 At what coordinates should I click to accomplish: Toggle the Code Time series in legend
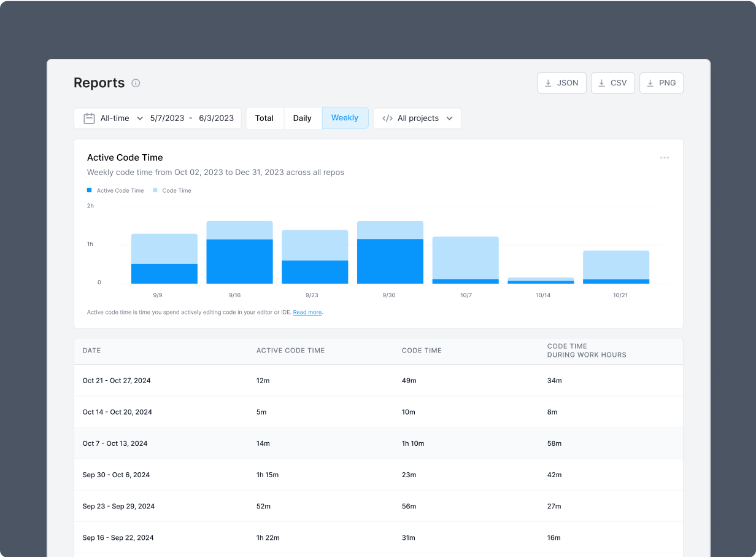click(x=172, y=190)
